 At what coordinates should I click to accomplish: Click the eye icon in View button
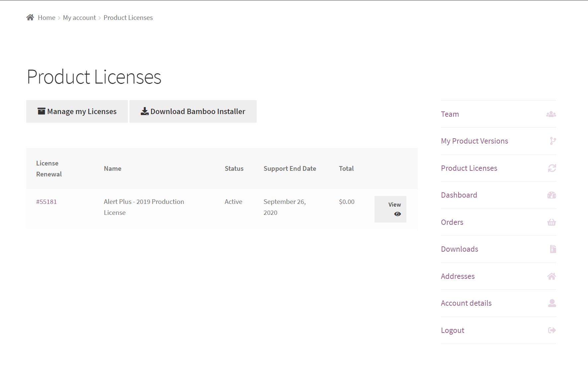(x=397, y=214)
